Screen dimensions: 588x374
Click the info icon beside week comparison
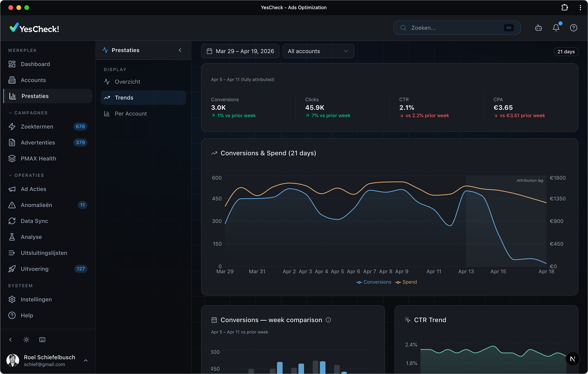click(x=328, y=320)
